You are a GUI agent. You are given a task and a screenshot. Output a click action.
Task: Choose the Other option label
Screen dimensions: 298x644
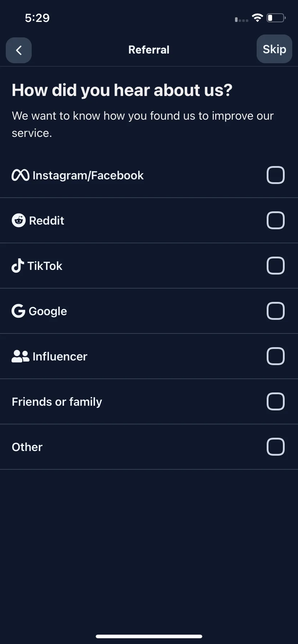27,447
